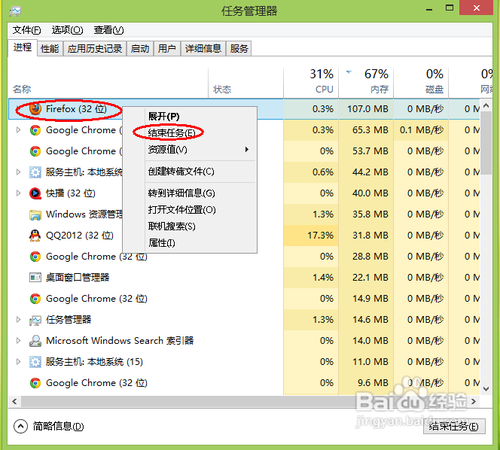Expand the 44.2 MB 服务主机 group
Screen dimensions: 500x450
pos(18,172)
